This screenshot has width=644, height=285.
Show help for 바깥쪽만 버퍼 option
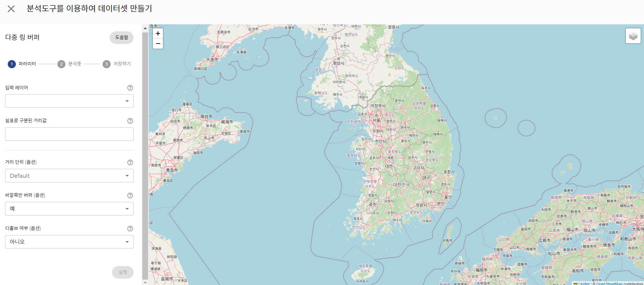[x=130, y=196]
